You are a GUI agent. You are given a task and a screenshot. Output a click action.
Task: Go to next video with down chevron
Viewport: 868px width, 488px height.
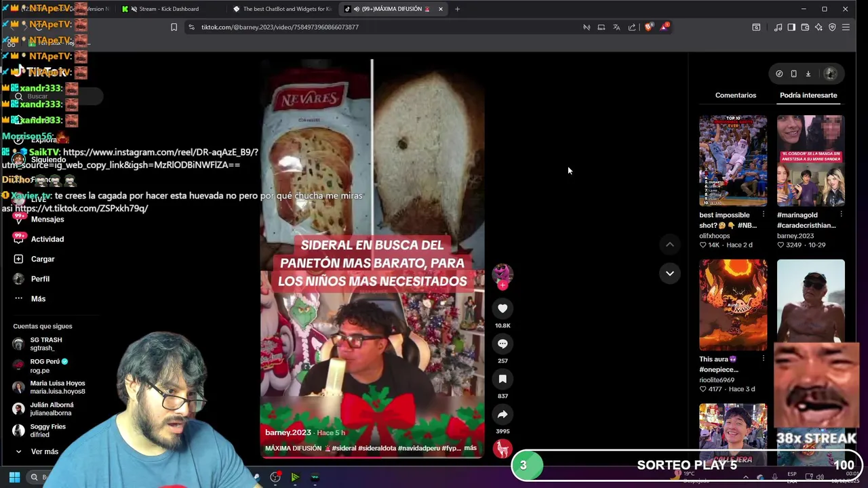[x=669, y=273]
